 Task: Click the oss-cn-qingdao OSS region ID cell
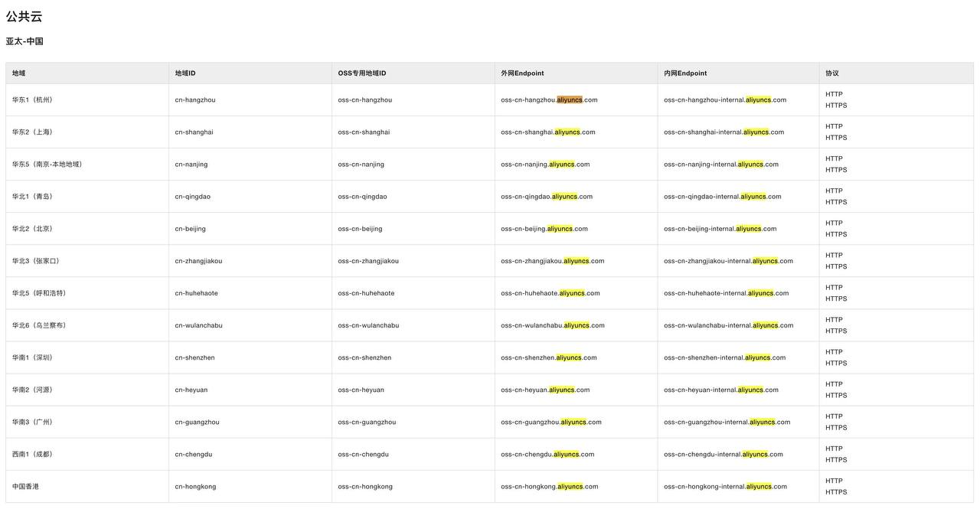pyautogui.click(x=362, y=197)
